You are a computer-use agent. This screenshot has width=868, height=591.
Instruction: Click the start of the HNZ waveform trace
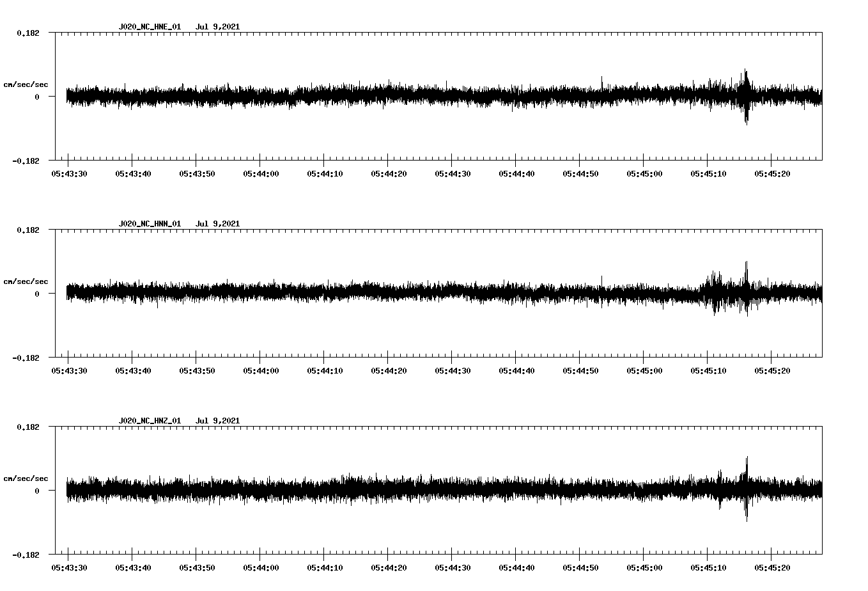67,490
